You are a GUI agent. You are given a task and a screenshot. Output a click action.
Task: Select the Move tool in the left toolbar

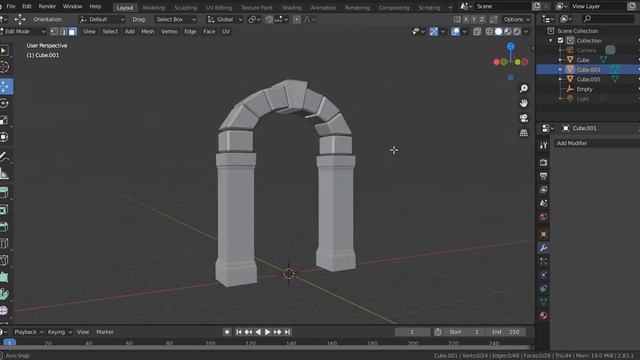coord(5,87)
